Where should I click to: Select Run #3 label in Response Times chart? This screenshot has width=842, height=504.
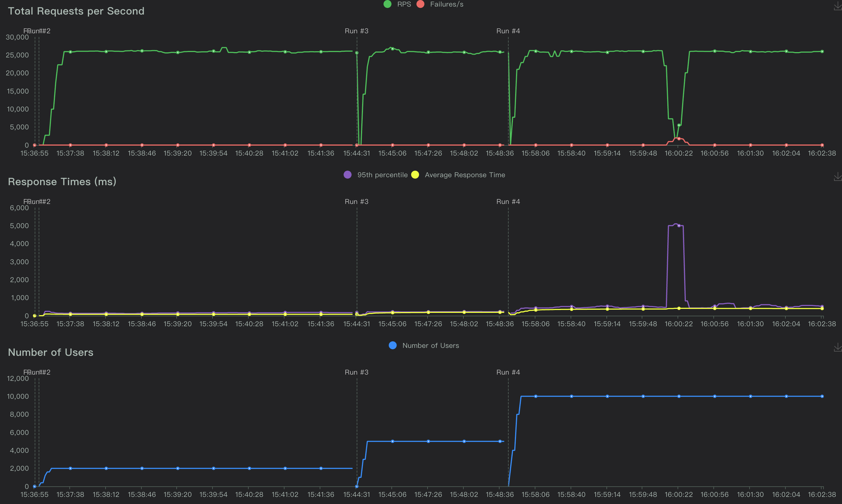pyautogui.click(x=356, y=202)
